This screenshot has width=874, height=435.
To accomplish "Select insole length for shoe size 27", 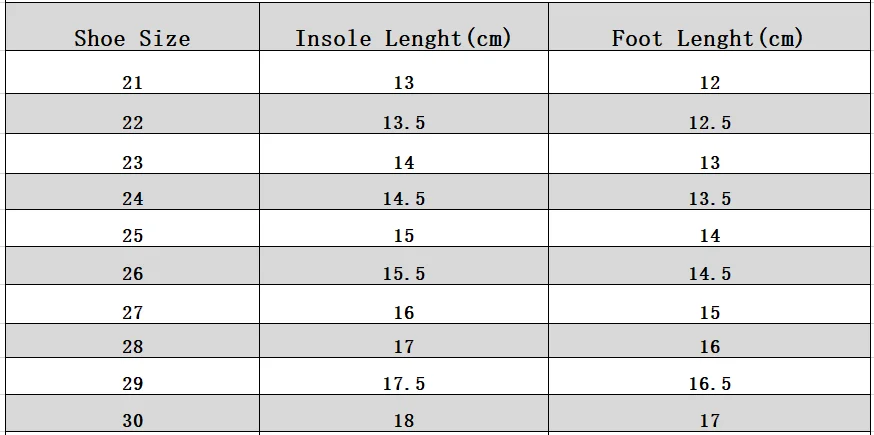I will pyautogui.click(x=403, y=313).
